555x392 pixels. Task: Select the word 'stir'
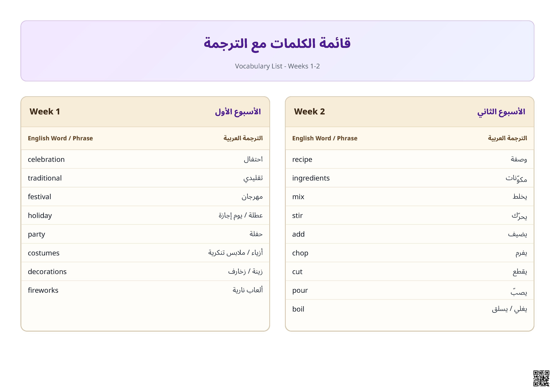[297, 216]
